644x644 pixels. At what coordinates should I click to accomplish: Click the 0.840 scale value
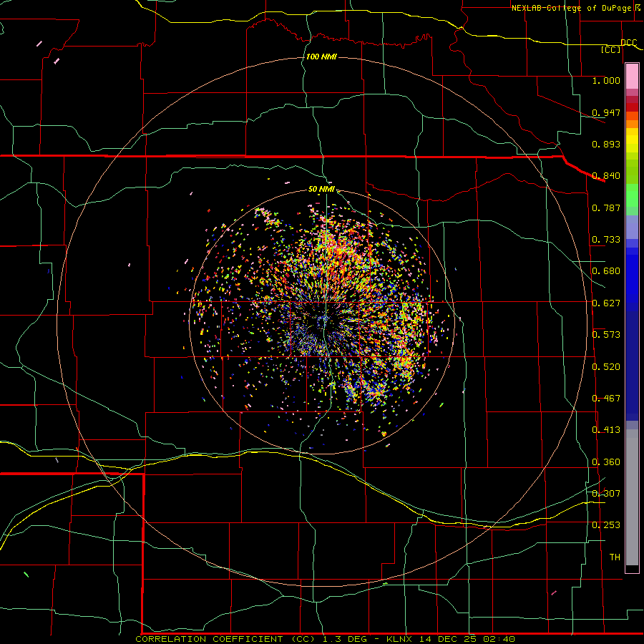[606, 176]
